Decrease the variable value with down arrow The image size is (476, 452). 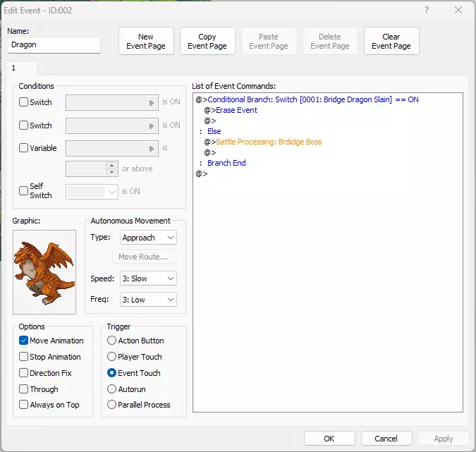tap(111, 173)
